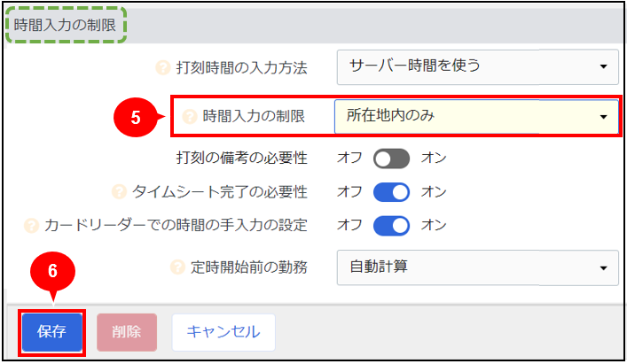
Task: Click the キャンセル button
Action: tap(223, 332)
